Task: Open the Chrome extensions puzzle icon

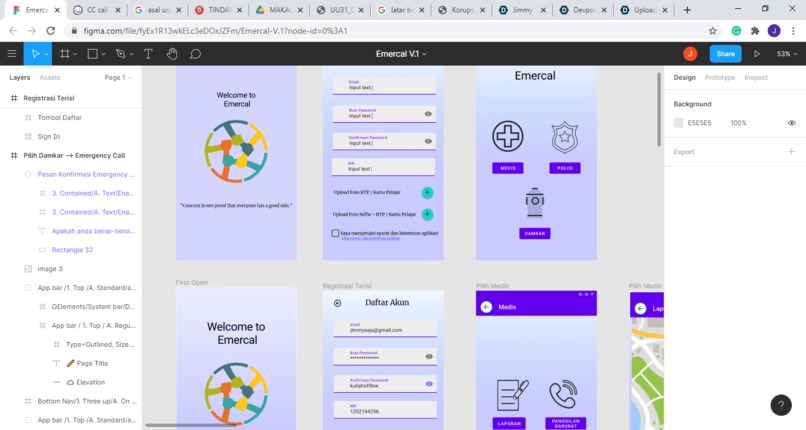Action: pos(755,31)
